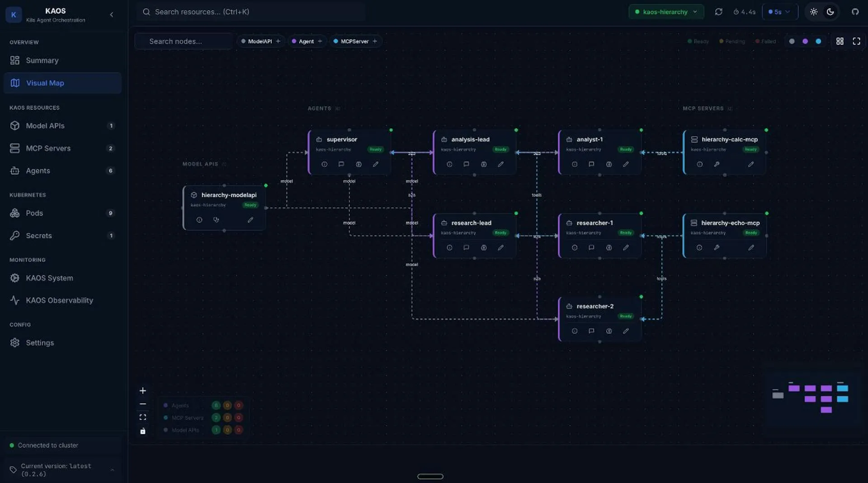Show info for analyst-1 agent
Viewport: 868px width, 483px height.
(575, 164)
